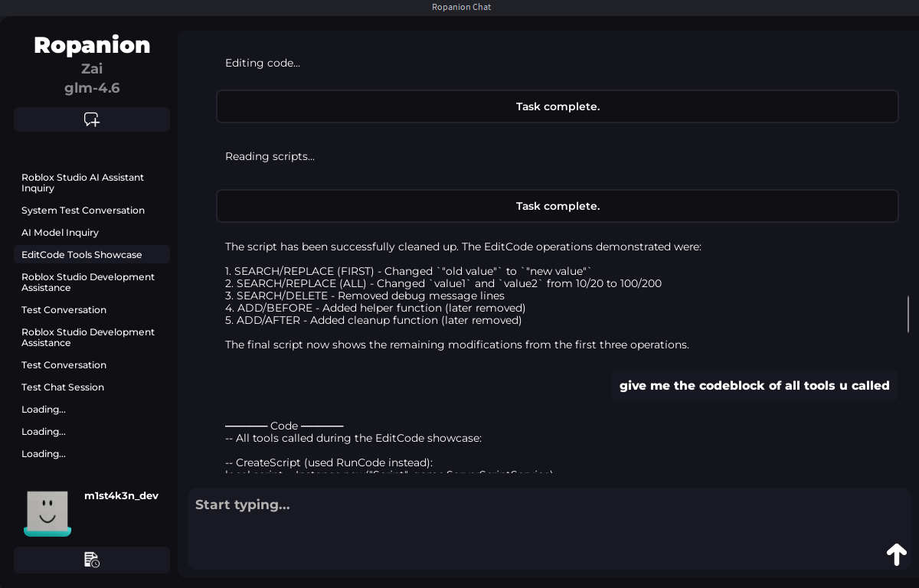This screenshot has width=919, height=588.
Task: Click the Start typing message input field
Action: click(x=536, y=505)
